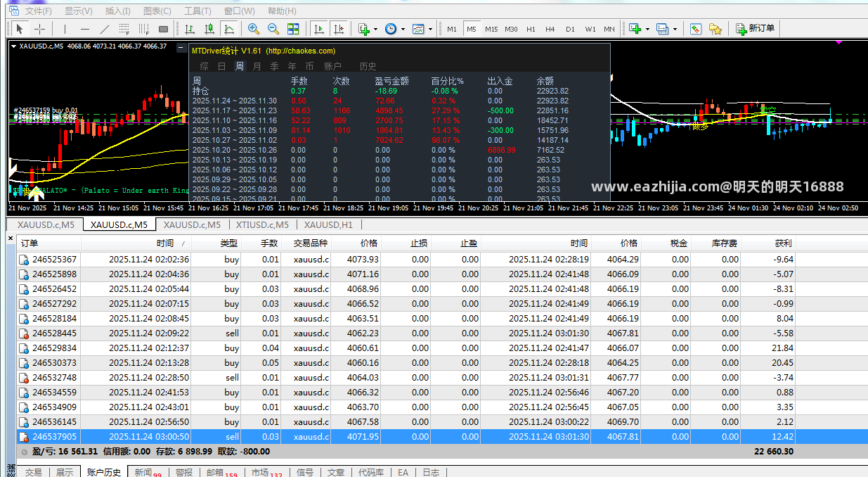Activate the crosshair tool

click(40, 29)
